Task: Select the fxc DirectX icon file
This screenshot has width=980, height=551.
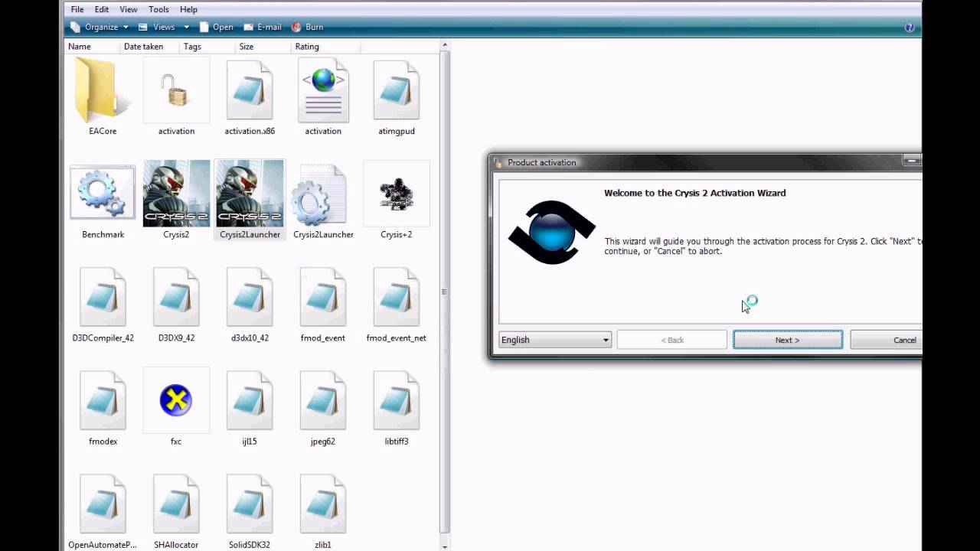Action: tap(176, 406)
